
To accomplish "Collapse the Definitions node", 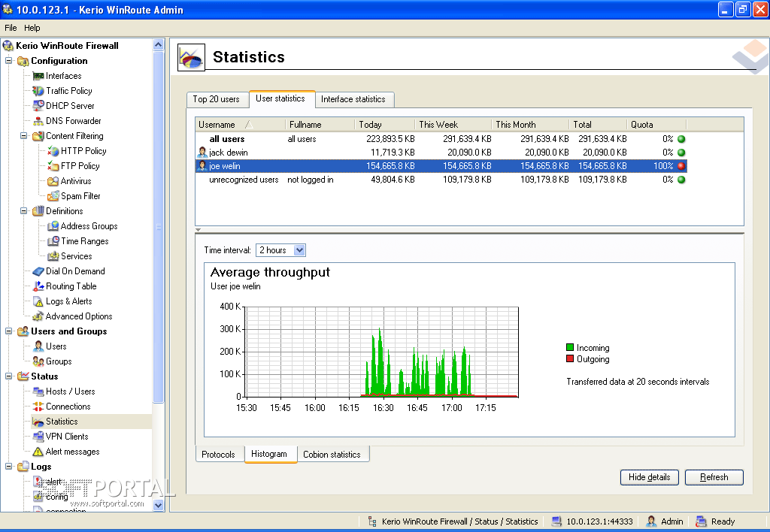I will pos(23,211).
